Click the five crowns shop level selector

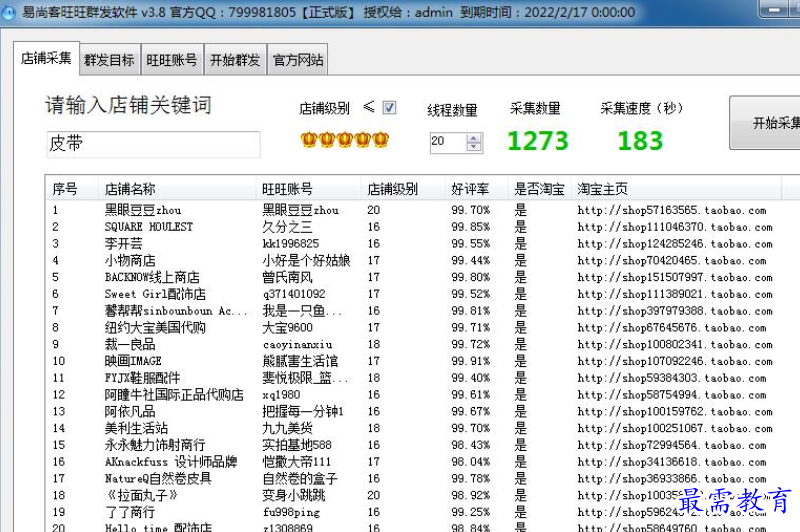pos(345,139)
